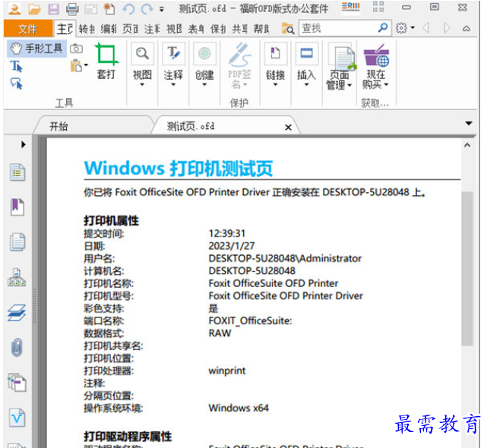Click the 现在购买 buy now button
Screen dimensions: 487x448
pyautogui.click(x=375, y=66)
